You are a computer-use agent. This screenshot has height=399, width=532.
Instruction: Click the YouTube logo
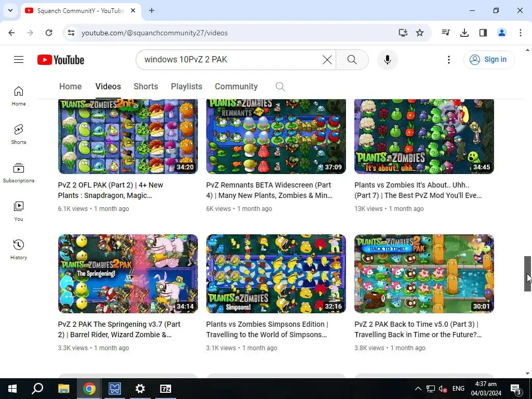click(x=61, y=60)
